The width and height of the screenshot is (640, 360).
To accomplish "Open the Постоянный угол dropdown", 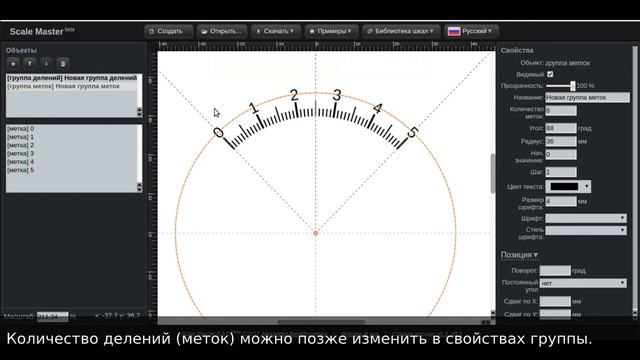I will point(583,283).
